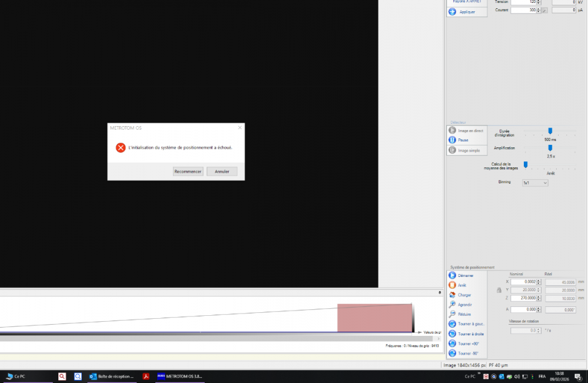The width and height of the screenshot is (588, 383).
Task: Click the Amplification slider handle
Action: [x=550, y=148]
